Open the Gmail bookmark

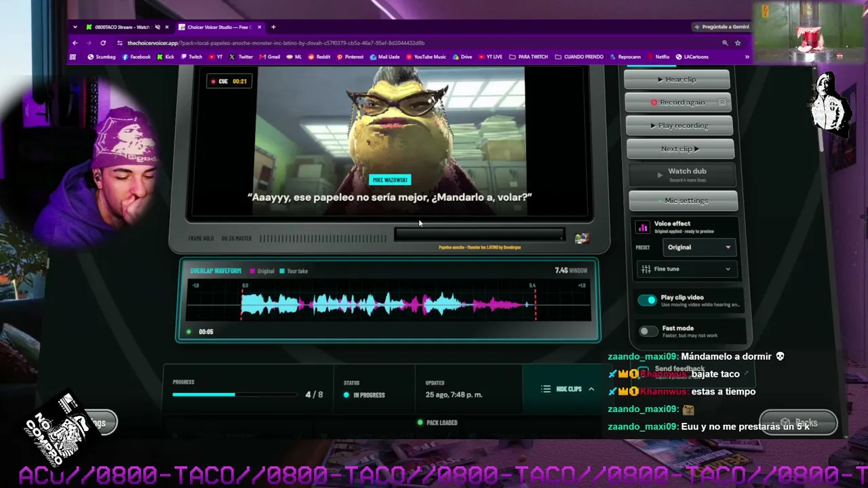tap(270, 57)
